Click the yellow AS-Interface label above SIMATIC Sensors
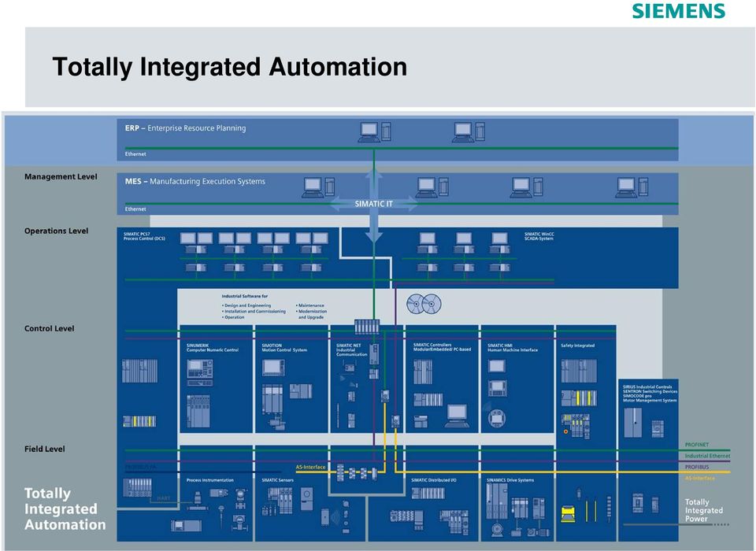Screen dimensions: 756x551 coord(310,467)
